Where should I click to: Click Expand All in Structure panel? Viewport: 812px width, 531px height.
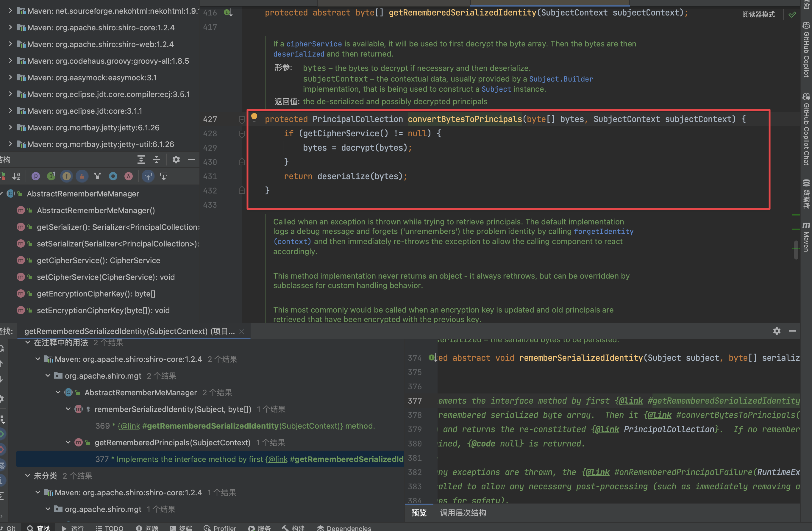[x=141, y=160]
